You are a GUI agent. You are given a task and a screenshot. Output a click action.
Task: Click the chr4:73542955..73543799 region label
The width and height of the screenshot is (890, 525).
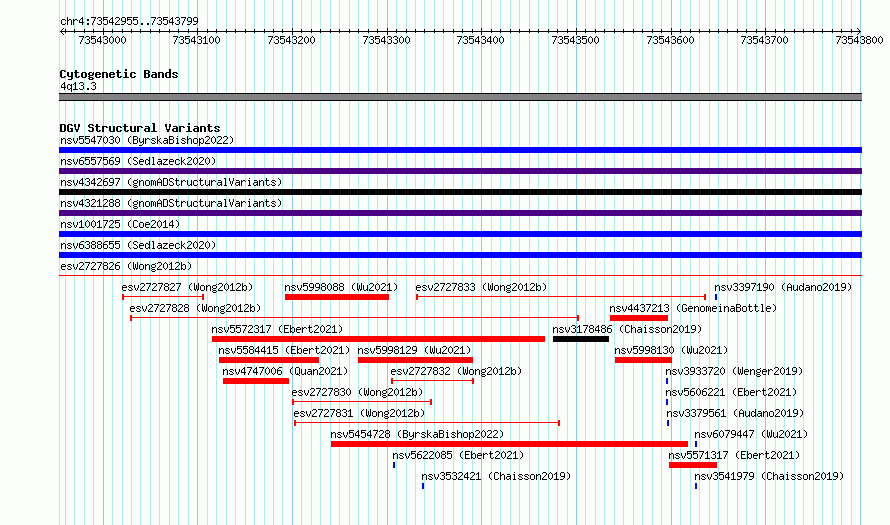point(129,21)
